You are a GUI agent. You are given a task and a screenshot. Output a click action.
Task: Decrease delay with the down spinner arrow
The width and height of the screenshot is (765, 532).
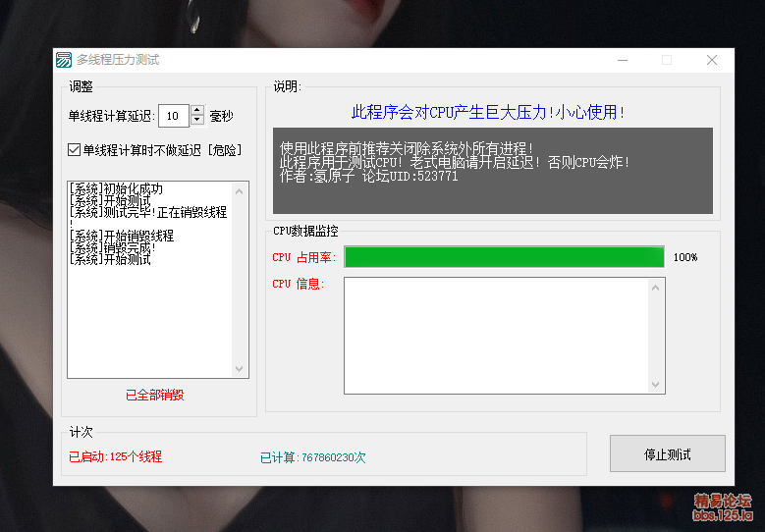(x=197, y=121)
